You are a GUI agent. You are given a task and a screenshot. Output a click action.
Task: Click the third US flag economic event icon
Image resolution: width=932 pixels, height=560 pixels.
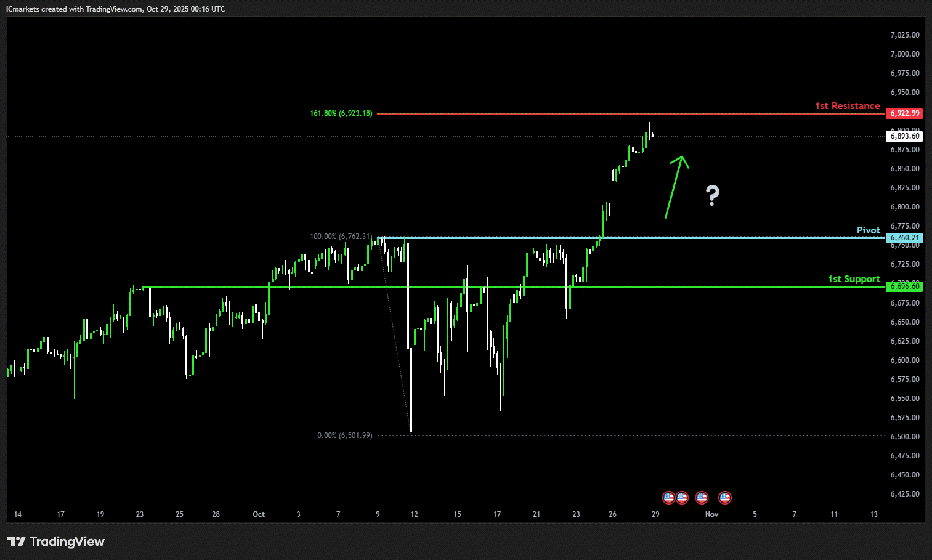tap(702, 497)
